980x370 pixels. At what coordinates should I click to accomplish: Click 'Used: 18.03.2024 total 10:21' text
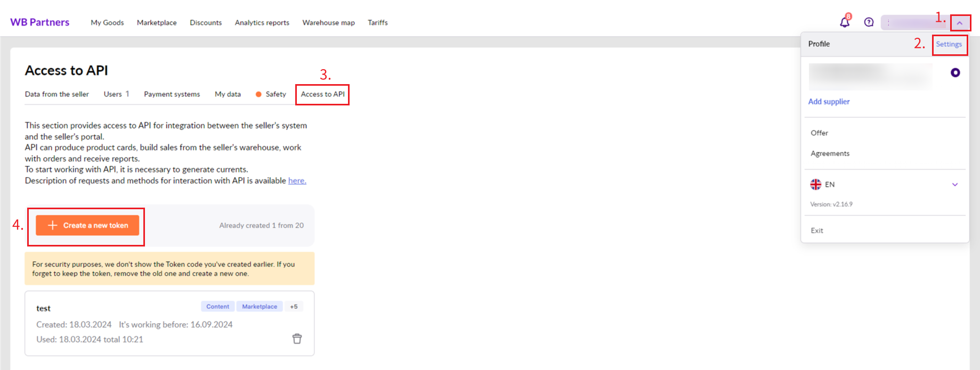tap(90, 340)
